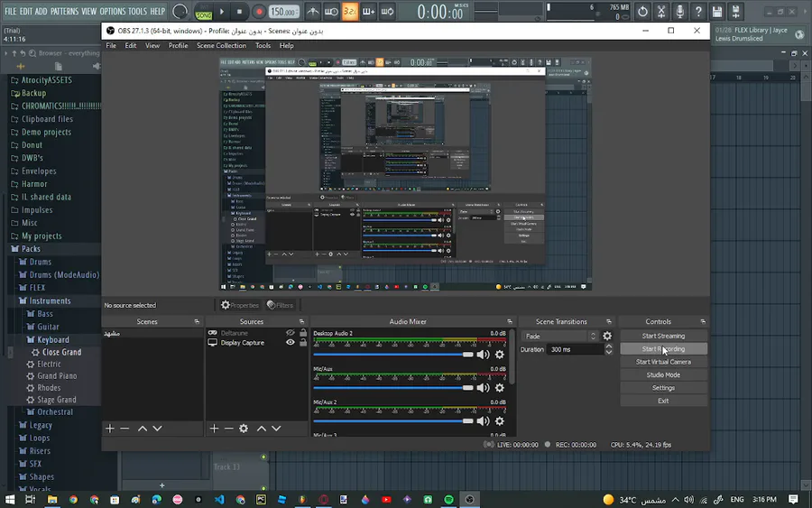Add a new scene with plus icon

[110, 429]
